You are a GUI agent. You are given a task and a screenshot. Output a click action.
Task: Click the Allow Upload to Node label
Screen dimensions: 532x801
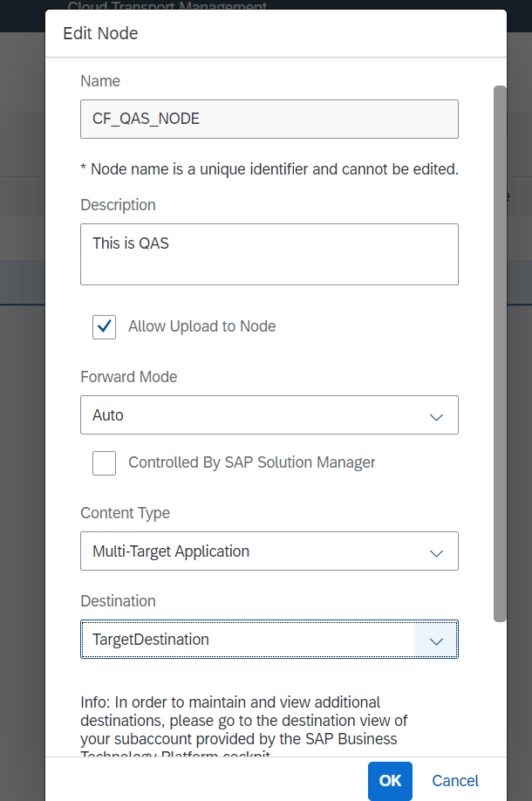click(x=201, y=327)
